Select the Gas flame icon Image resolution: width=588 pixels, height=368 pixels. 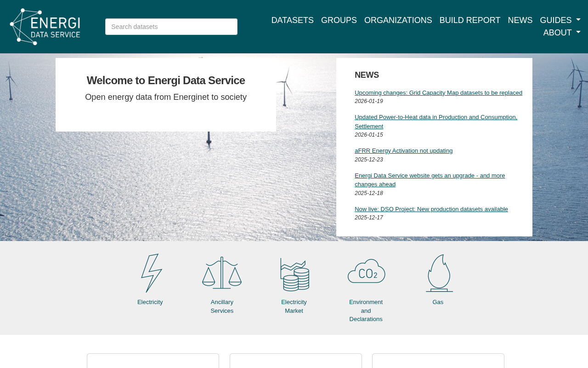[439, 273]
